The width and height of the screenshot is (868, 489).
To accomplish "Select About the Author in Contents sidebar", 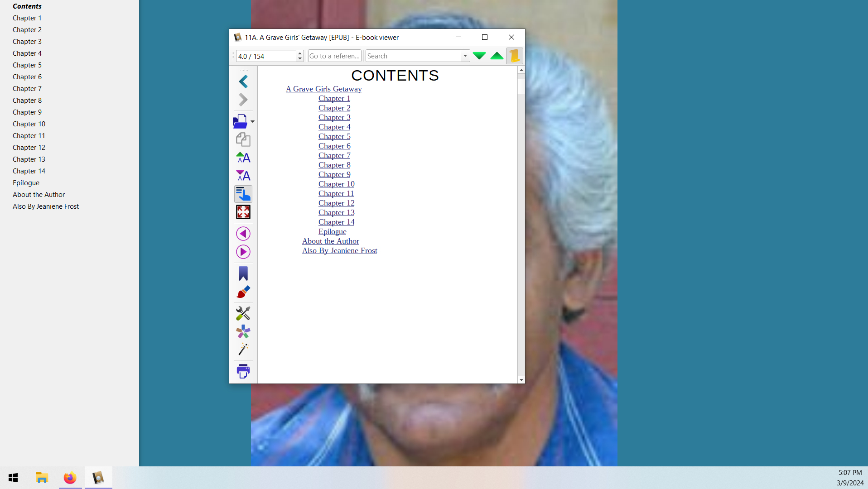I will (x=39, y=195).
